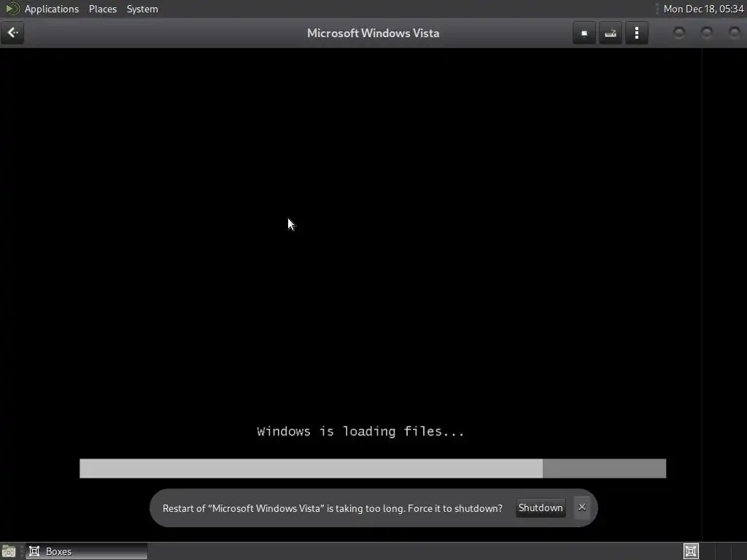Click the last round window control button
The height and width of the screenshot is (560, 747).
pos(734,32)
